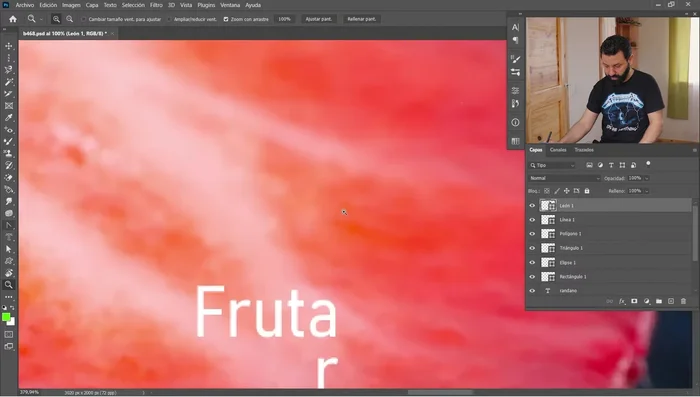Open the Imagen menu
Screen dimensions: 700x397
coord(71,5)
